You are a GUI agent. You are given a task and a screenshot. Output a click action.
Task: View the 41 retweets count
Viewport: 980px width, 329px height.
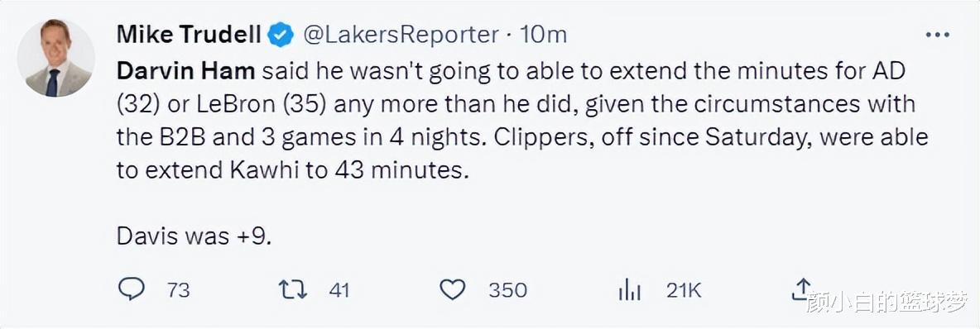(x=339, y=290)
